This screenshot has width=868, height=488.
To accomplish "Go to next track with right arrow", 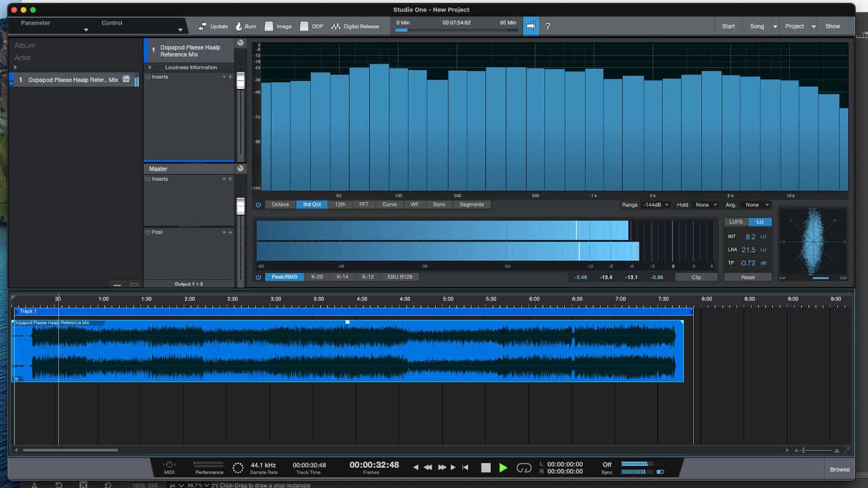I will (x=453, y=467).
